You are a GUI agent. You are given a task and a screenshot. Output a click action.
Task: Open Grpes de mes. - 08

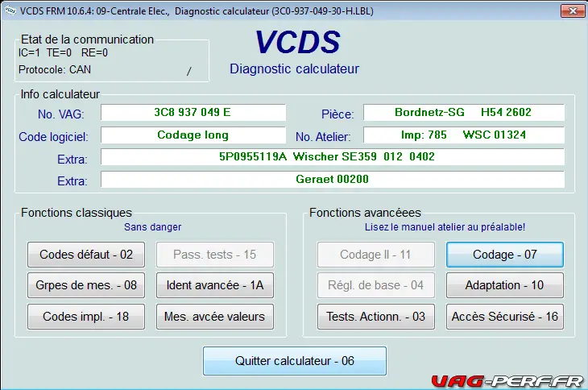[86, 285]
